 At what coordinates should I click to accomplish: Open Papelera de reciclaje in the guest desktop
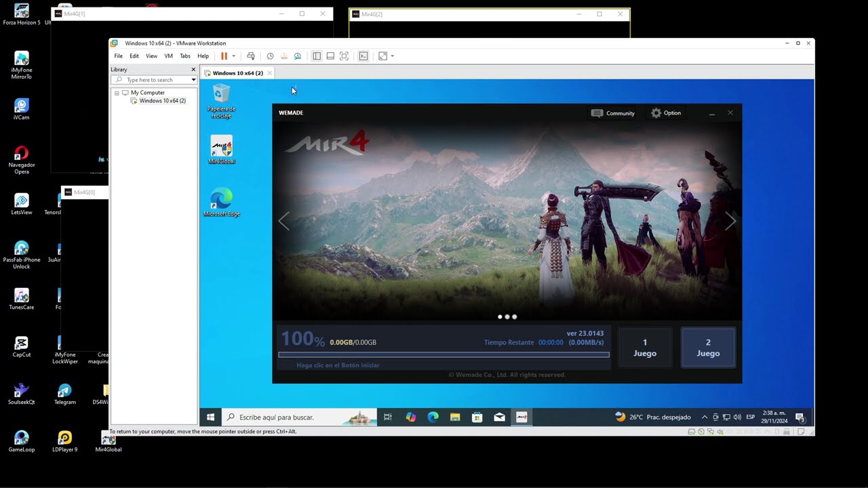pyautogui.click(x=221, y=102)
